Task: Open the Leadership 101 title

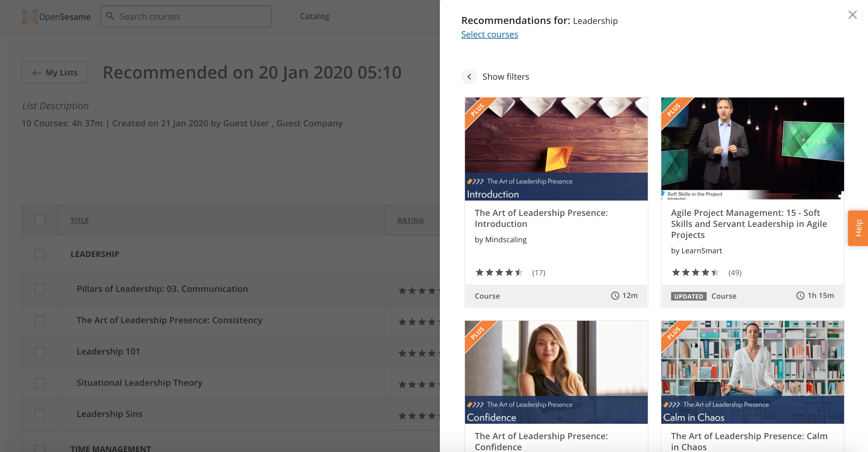Action: pos(108,351)
